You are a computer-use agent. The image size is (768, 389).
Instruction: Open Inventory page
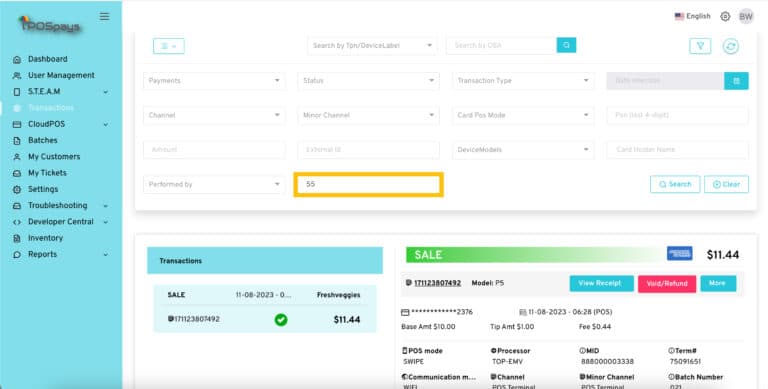pyautogui.click(x=46, y=238)
